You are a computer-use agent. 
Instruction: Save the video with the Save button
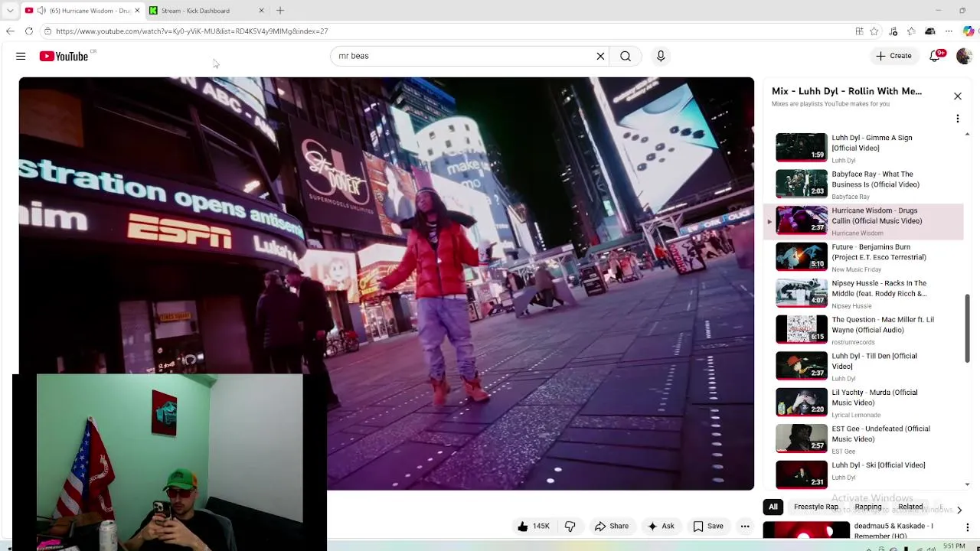tap(708, 527)
